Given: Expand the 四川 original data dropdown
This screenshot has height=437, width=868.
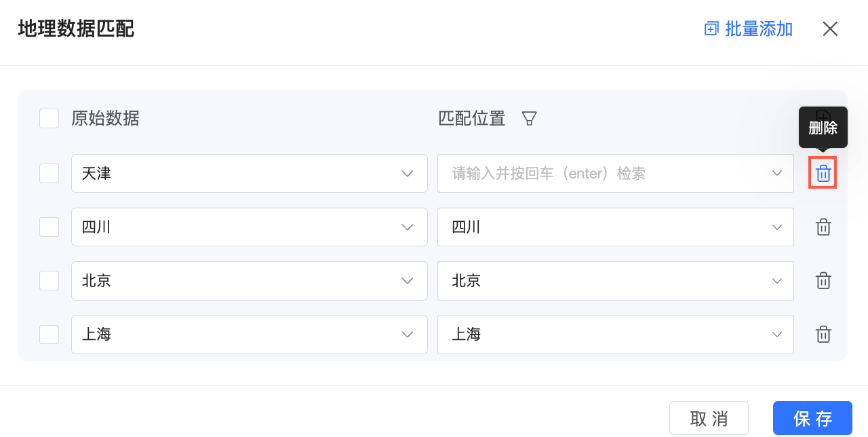Looking at the screenshot, I should (x=249, y=227).
